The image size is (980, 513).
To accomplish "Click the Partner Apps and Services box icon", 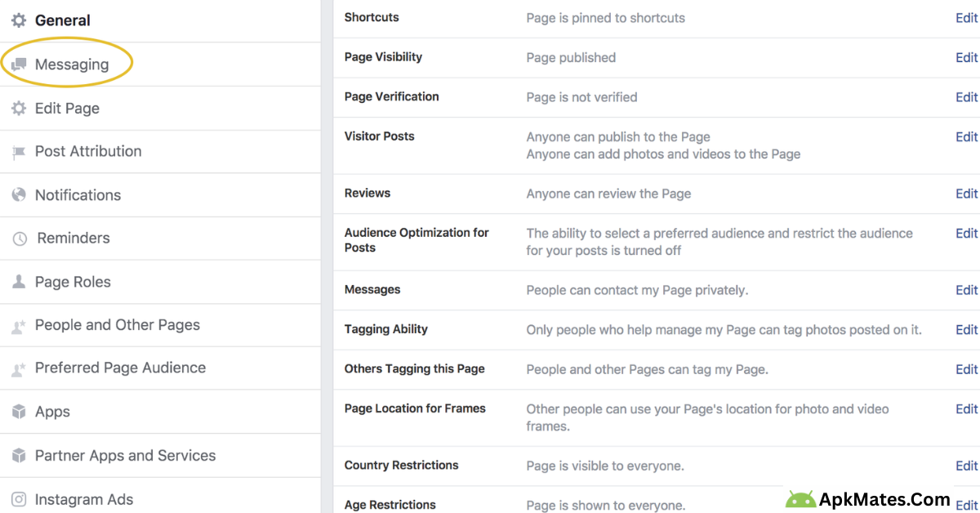I will pyautogui.click(x=18, y=455).
